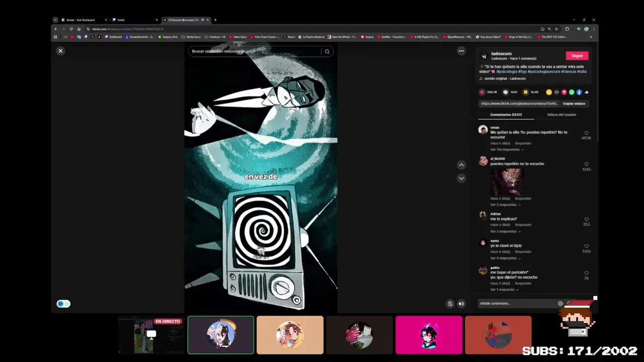Open the ladoscuro profile avatar
The width and height of the screenshot is (644, 362).
[484, 56]
